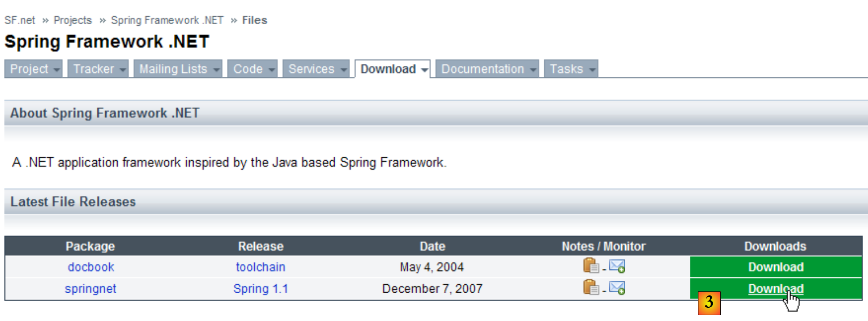The image size is (868, 321).
Task: Open the Mailing Lists dropdown arrow
Action: click(216, 70)
